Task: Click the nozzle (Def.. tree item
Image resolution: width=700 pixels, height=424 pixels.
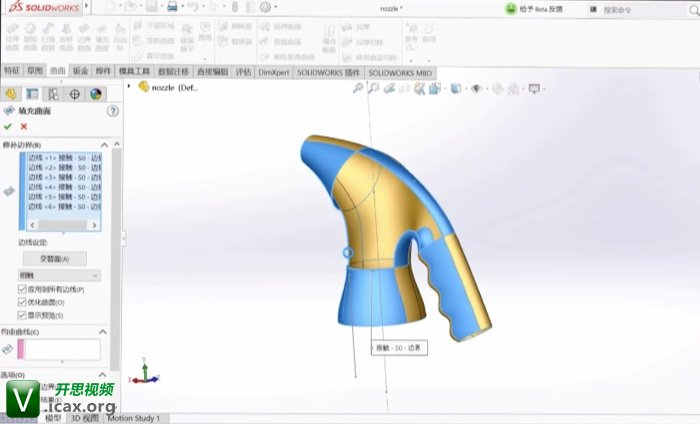Action: coord(168,87)
